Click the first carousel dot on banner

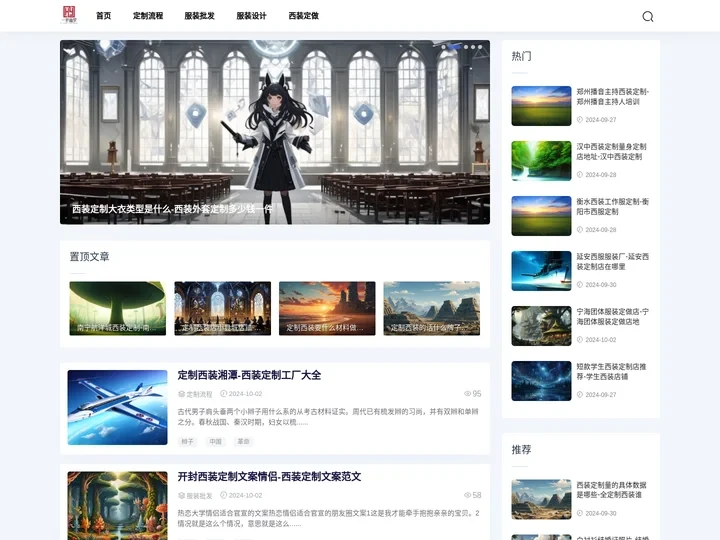(x=443, y=47)
